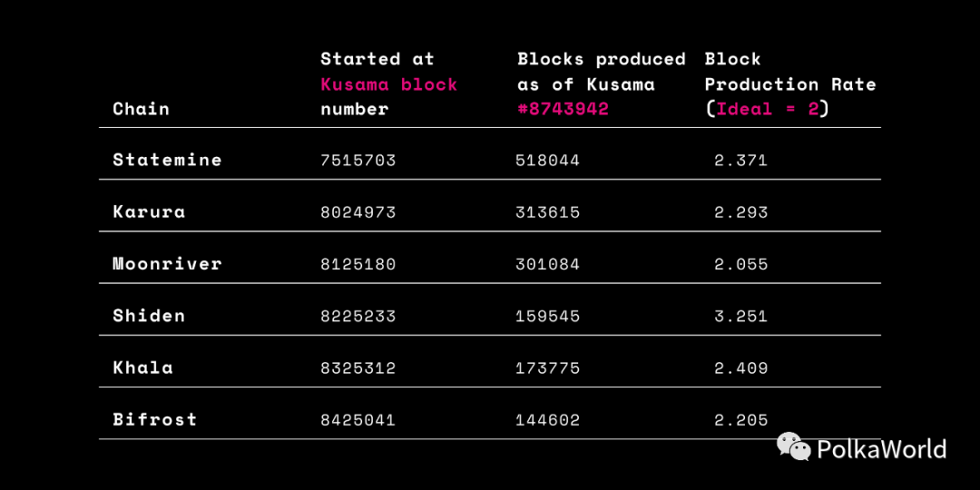980x490 pixels.
Task: Click the Moonriver row label
Action: tap(168, 264)
